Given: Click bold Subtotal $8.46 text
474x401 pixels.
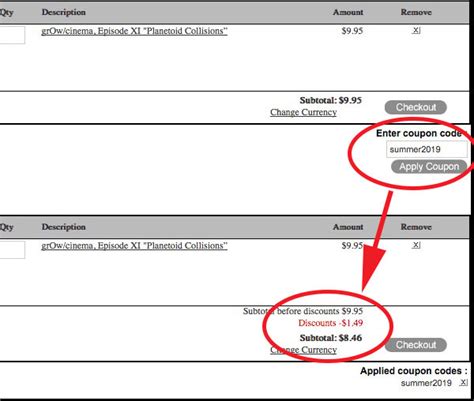Looking at the screenshot, I should [x=331, y=338].
